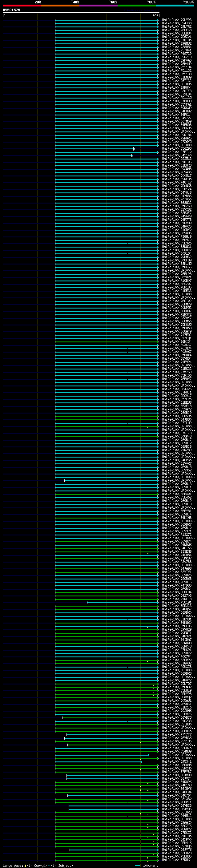
Task: Click the white query sequence bar
Action: pos(81,12)
